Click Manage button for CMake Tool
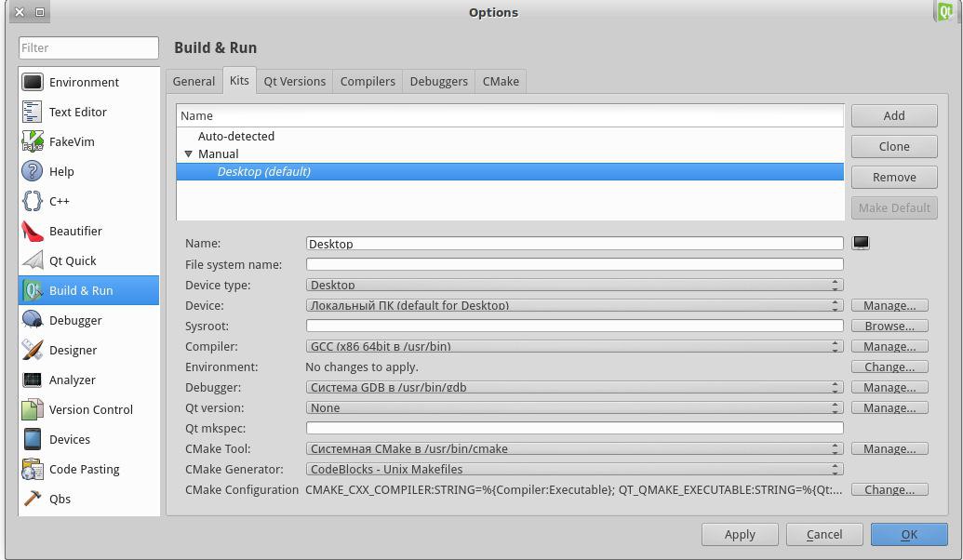The width and height of the screenshot is (963, 560). (889, 449)
